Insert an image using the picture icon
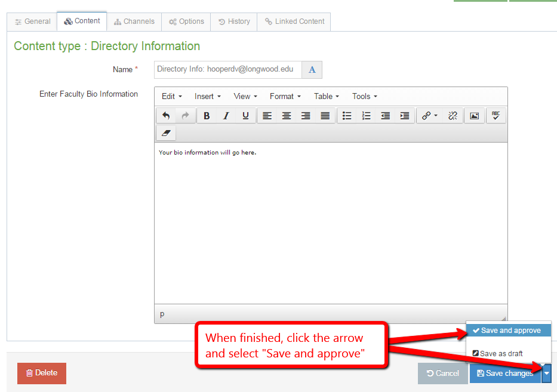 [474, 116]
